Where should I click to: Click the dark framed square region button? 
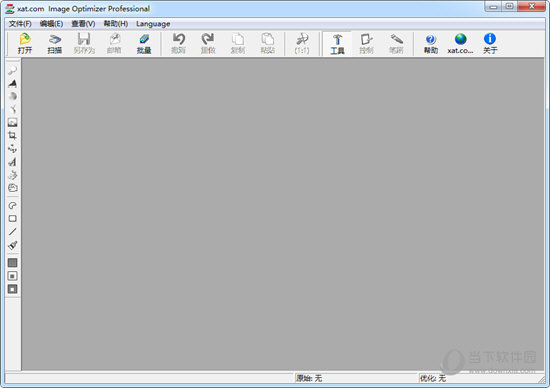(13, 289)
